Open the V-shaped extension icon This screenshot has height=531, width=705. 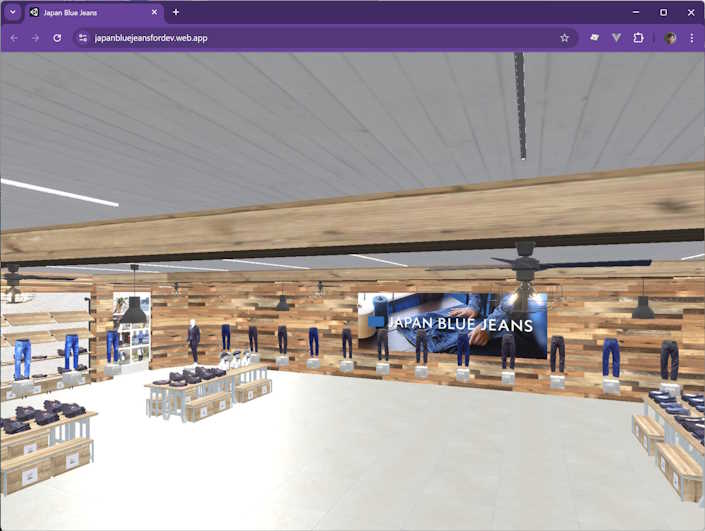pos(616,38)
